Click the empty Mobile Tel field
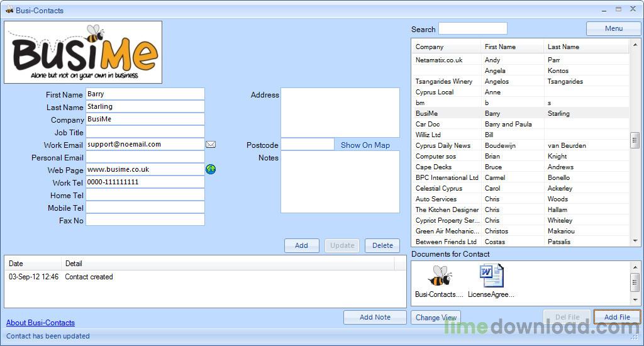 click(x=145, y=207)
